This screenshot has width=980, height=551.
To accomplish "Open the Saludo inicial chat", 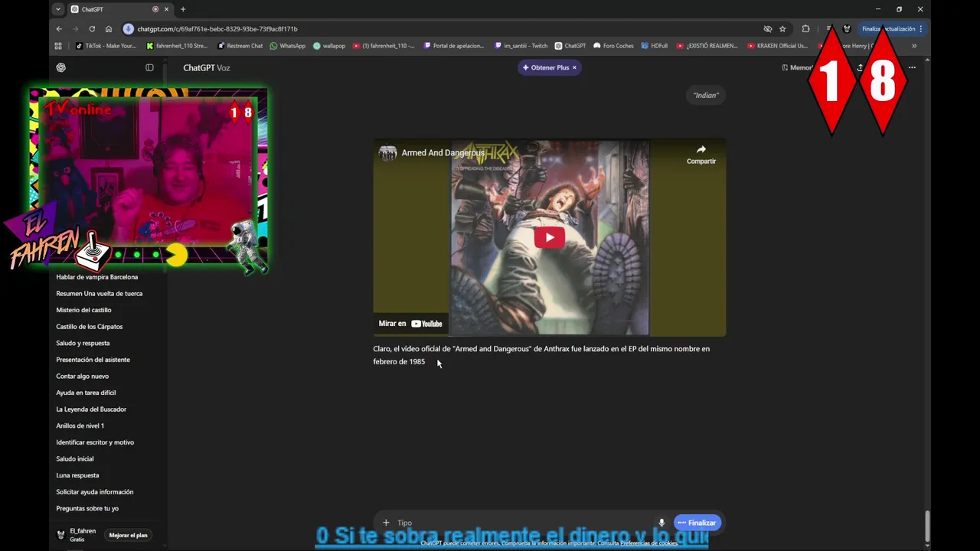I will (x=75, y=459).
